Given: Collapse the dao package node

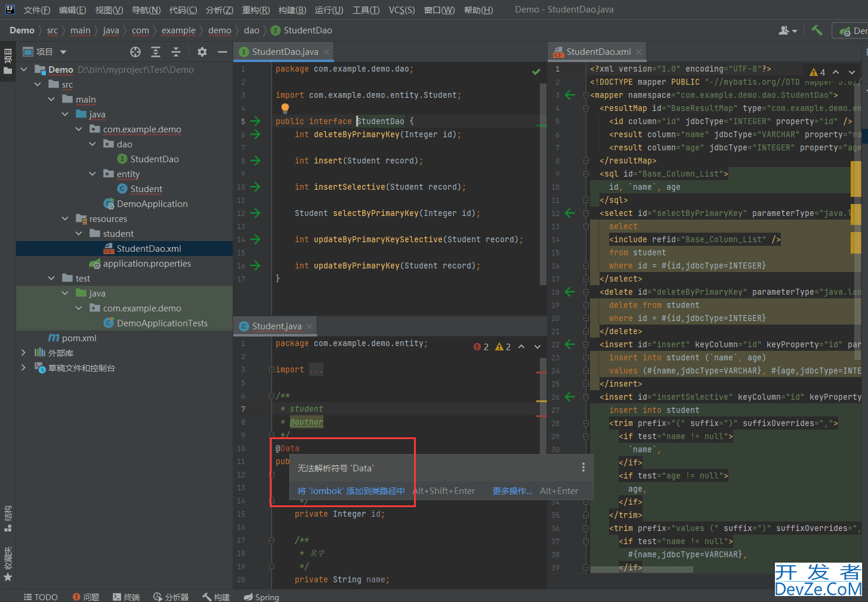Looking at the screenshot, I should (x=92, y=144).
